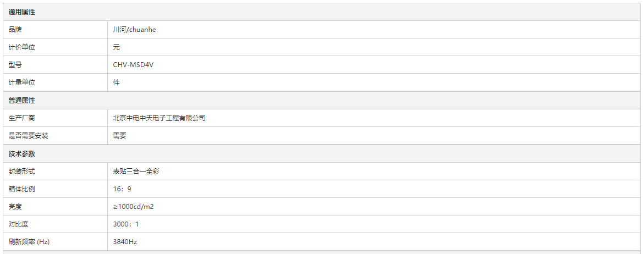Click the 箱体比例 label
The height and width of the screenshot is (254, 644).
click(22, 189)
